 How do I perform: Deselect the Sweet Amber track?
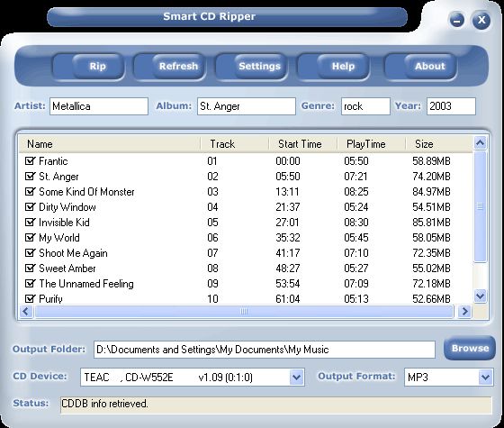[30, 269]
